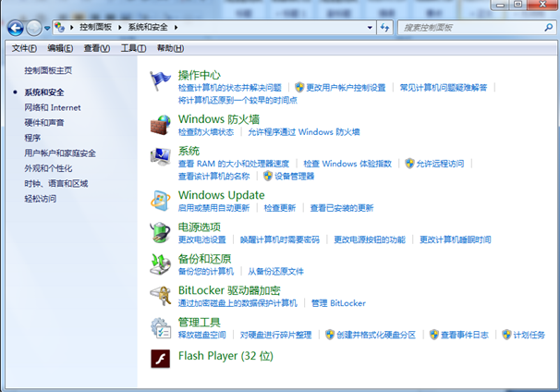Click the search magnifier icon
Screen dimensions: 560x392
tap(549, 28)
